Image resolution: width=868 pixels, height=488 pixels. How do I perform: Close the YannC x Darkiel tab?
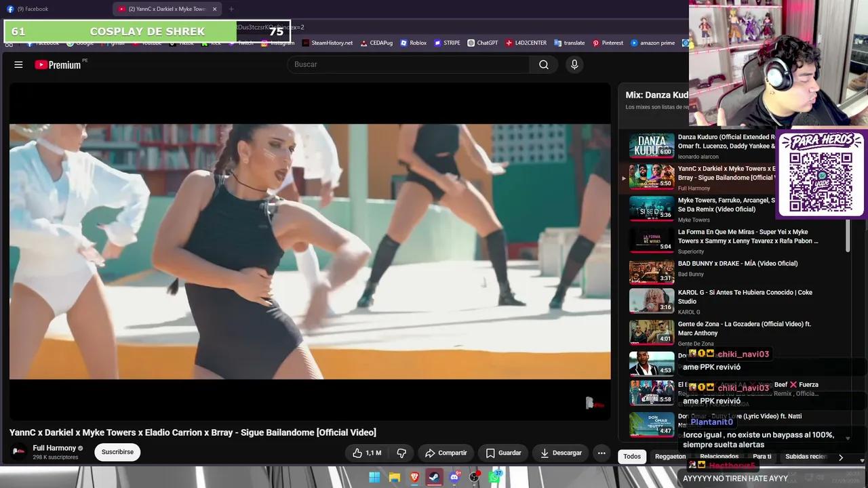[x=215, y=9]
